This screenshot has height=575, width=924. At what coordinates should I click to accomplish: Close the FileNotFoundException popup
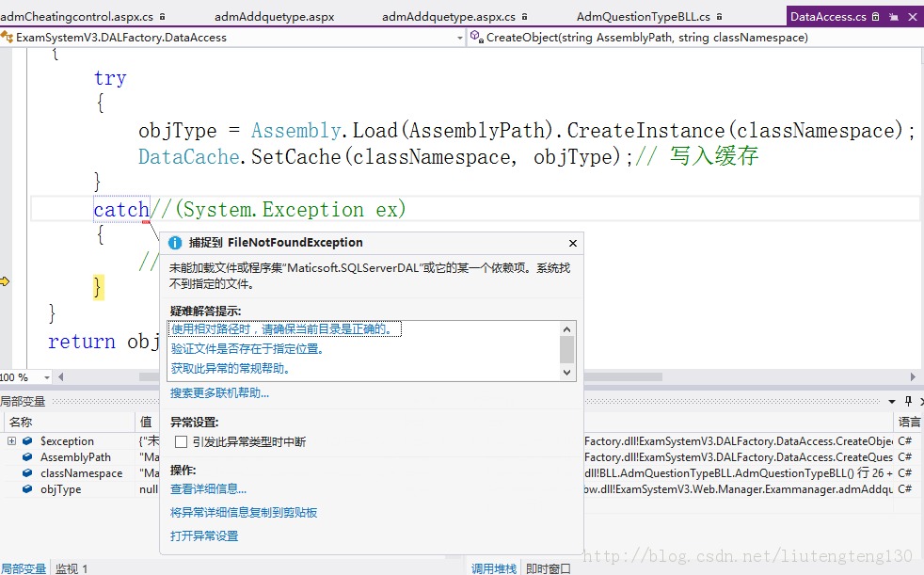tap(573, 244)
